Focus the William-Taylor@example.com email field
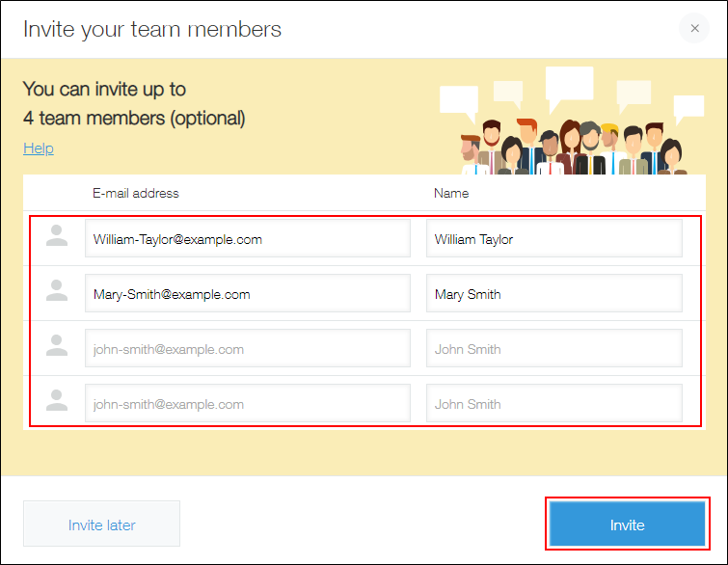Image resolution: width=728 pixels, height=565 pixels. pos(247,239)
